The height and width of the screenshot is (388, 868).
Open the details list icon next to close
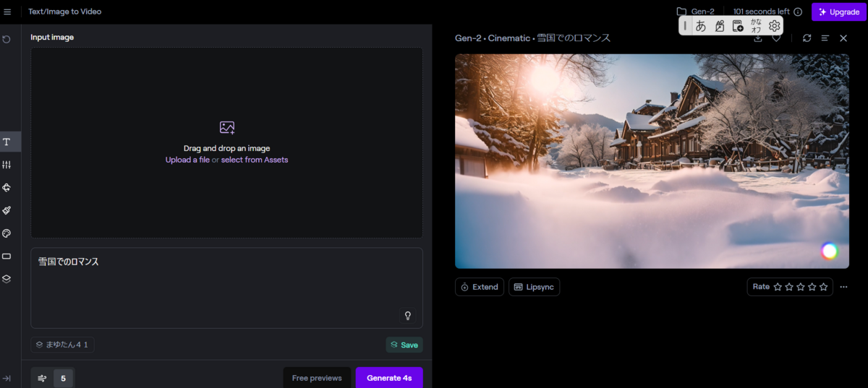825,38
